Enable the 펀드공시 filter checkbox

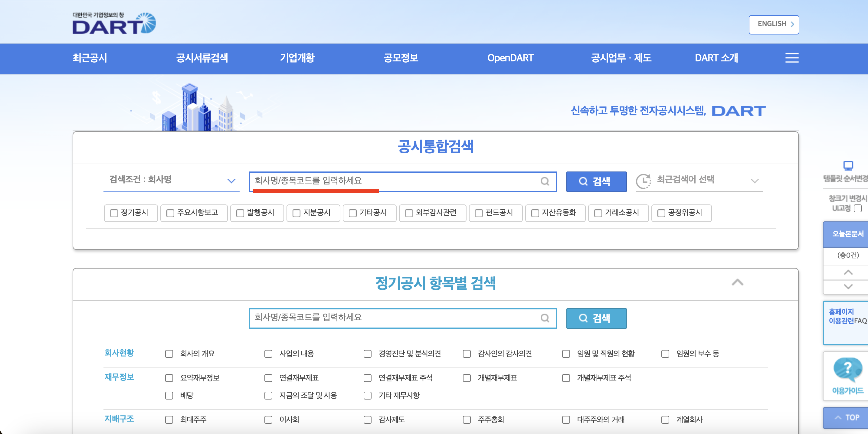pyautogui.click(x=479, y=213)
